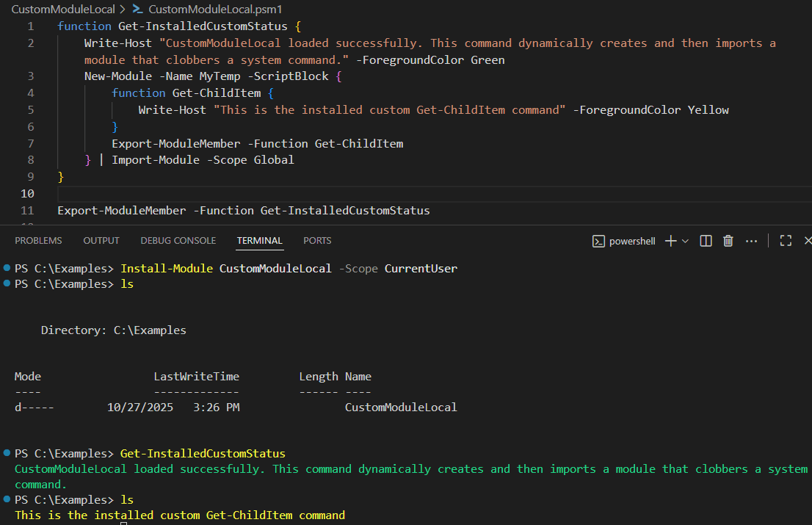Click line number 10 in the editor gutter

pyautogui.click(x=27, y=193)
